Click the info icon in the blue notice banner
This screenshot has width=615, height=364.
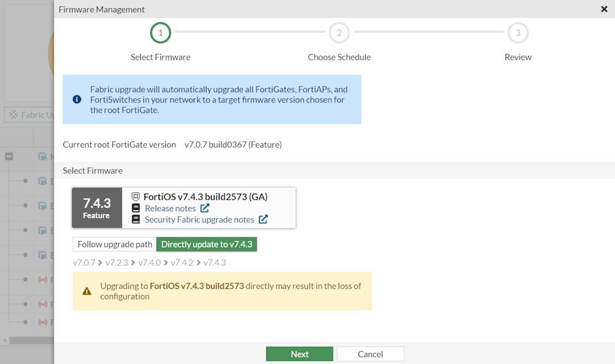coord(76,99)
